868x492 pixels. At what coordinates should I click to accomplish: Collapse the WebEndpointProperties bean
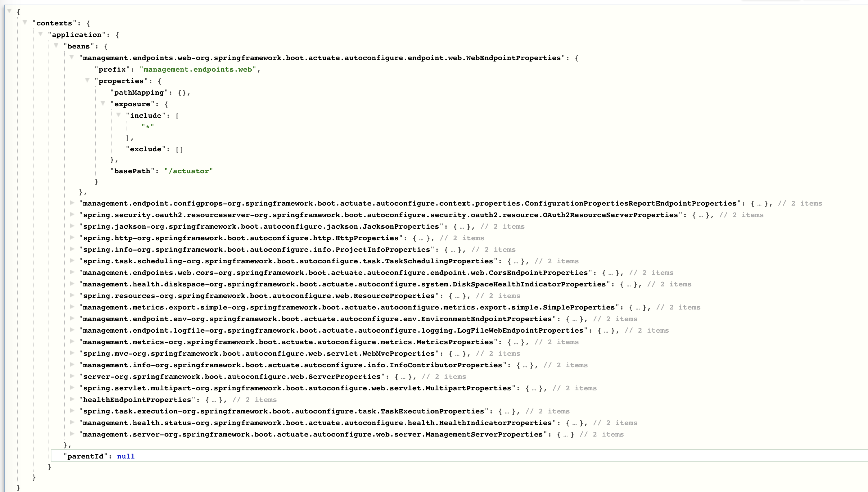pyautogui.click(x=72, y=57)
